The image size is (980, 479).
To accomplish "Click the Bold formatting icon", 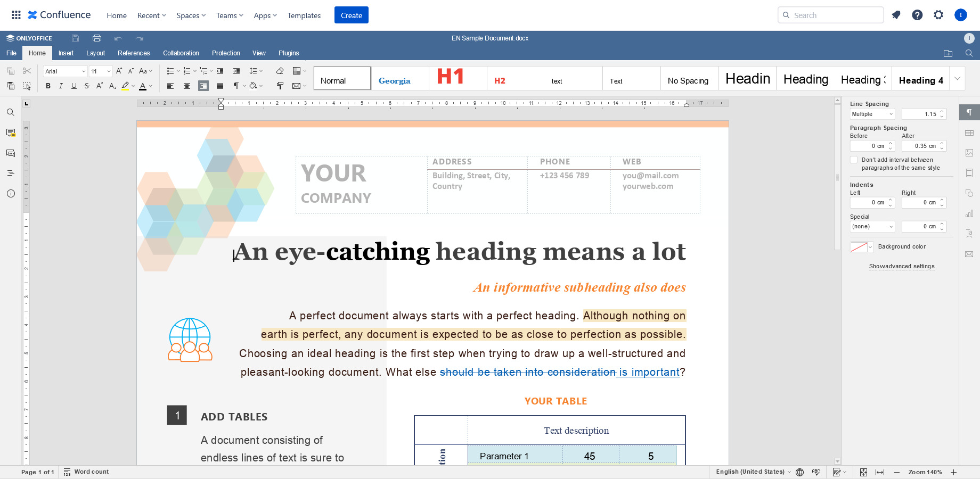I will point(48,86).
